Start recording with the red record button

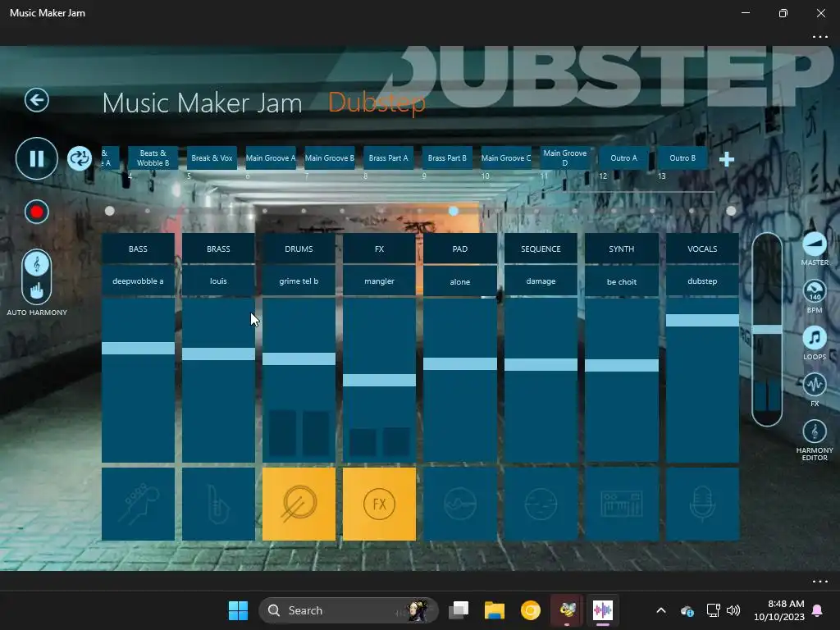(36, 212)
